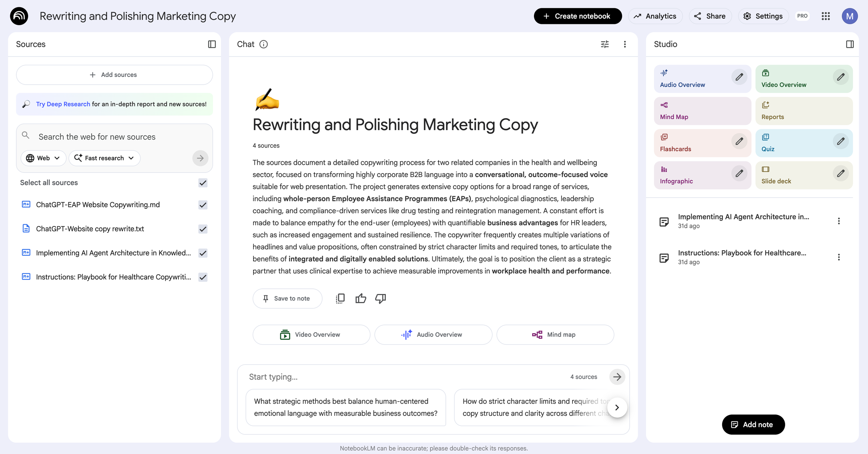The width and height of the screenshot is (868, 454).
Task: Click the chat configuration sliders icon
Action: pos(604,44)
